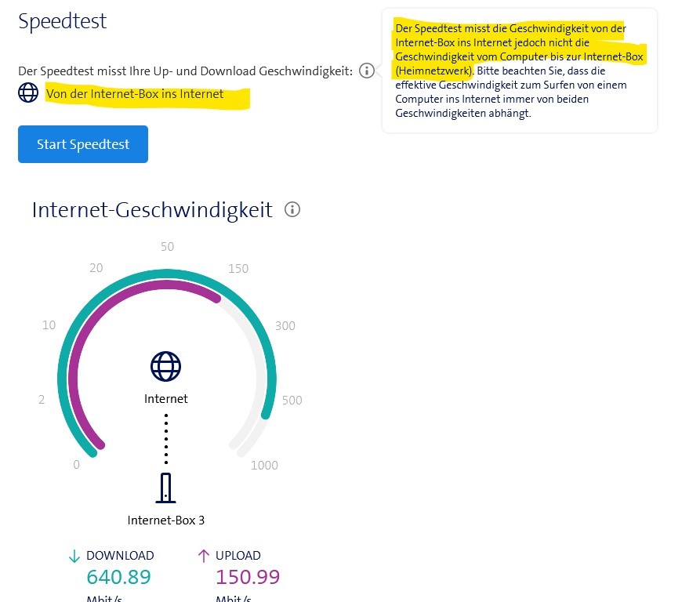Click the info icon next to the speedtest description
Viewport: 700px width, 602px height.
pos(366,71)
